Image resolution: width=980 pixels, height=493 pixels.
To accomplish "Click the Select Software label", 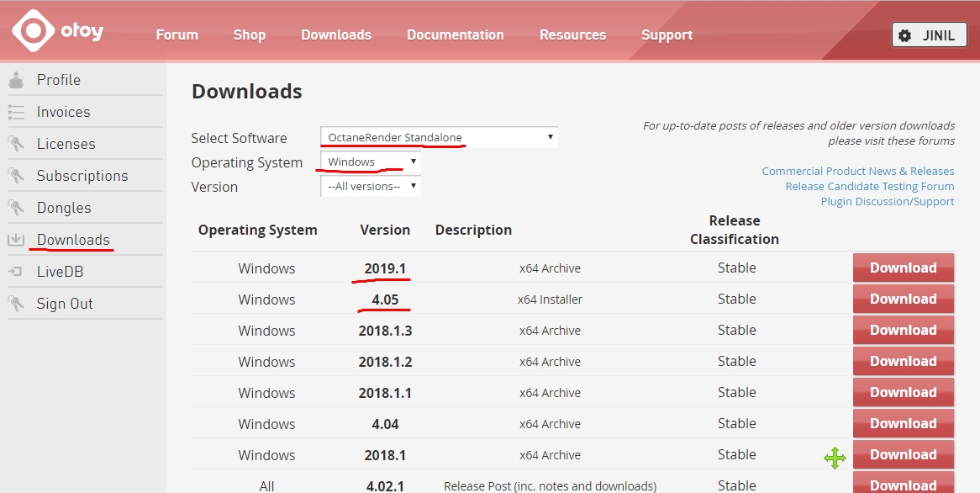I will click(239, 138).
